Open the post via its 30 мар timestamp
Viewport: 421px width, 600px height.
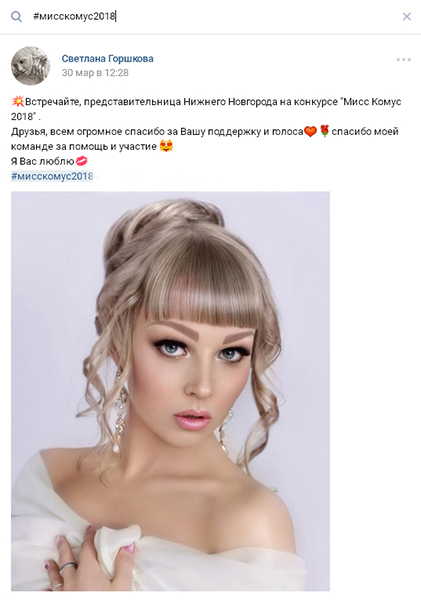[95, 73]
